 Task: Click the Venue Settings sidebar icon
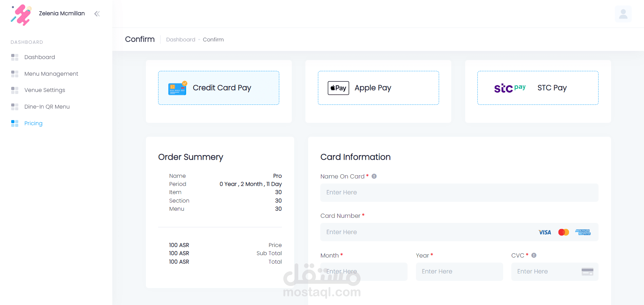pyautogui.click(x=15, y=90)
